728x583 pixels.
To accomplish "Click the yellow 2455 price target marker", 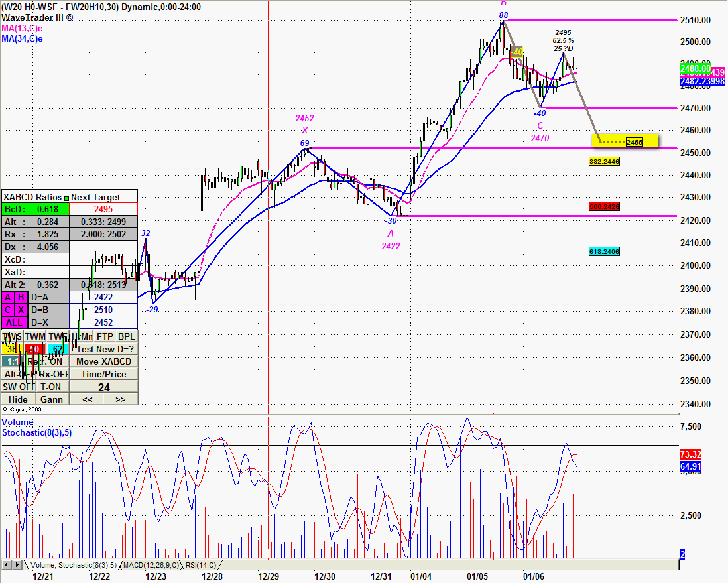I will coord(634,141).
